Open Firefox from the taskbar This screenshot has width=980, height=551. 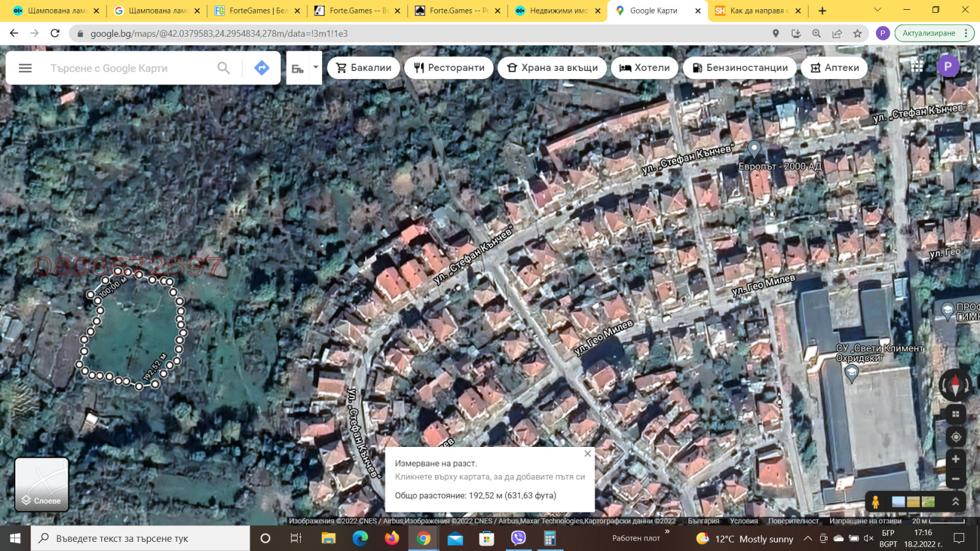pos(392,538)
